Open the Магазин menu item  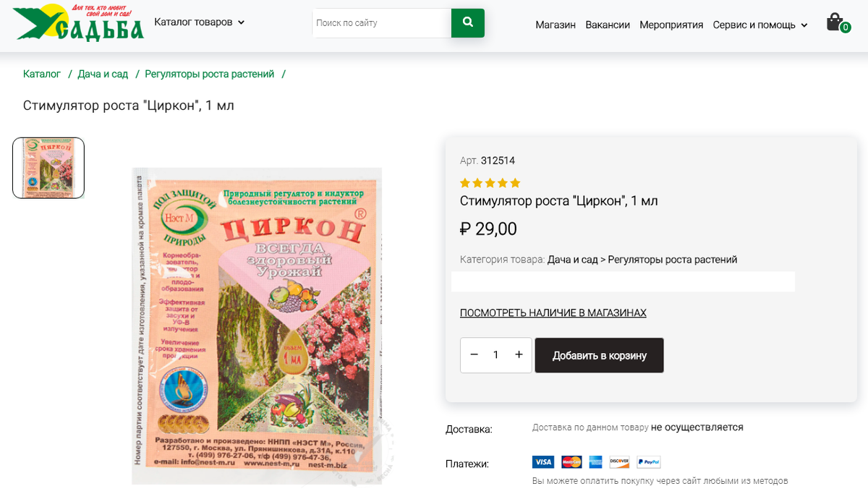click(x=556, y=25)
